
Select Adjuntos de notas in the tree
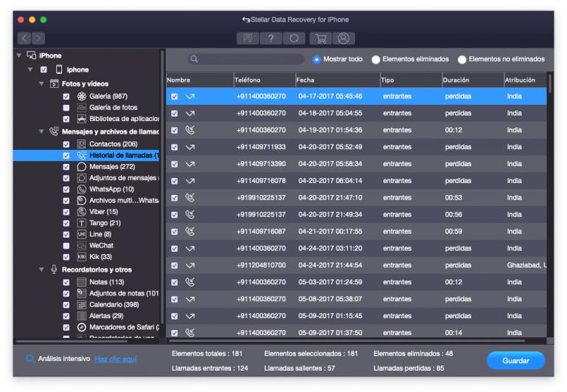pos(124,293)
